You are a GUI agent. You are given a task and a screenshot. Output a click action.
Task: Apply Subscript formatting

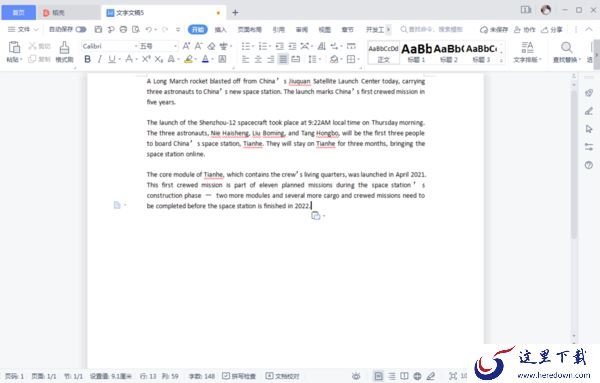158,59
